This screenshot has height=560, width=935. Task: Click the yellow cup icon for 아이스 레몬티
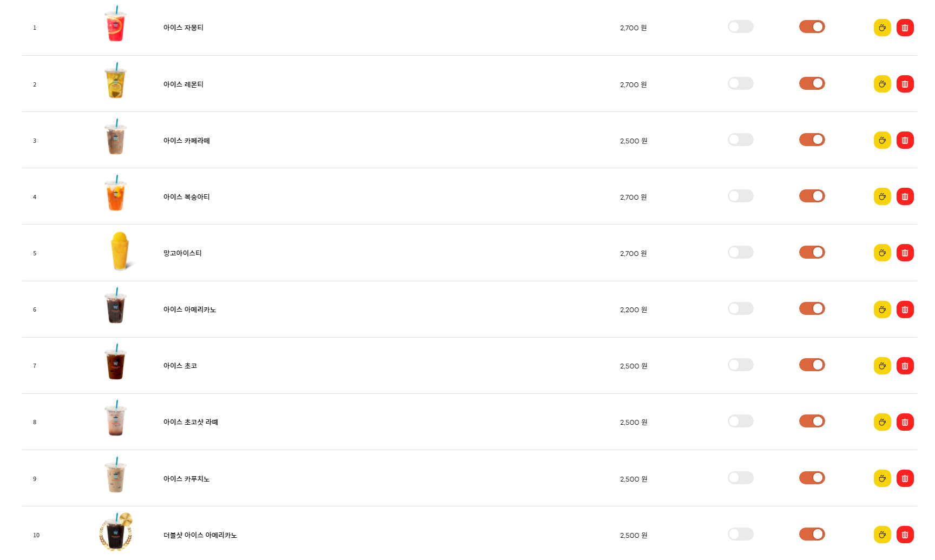point(882,84)
